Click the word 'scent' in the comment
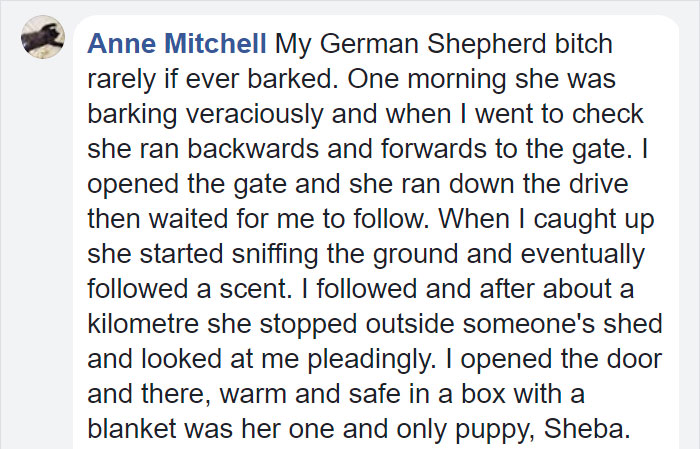The image size is (700, 449). (x=249, y=289)
